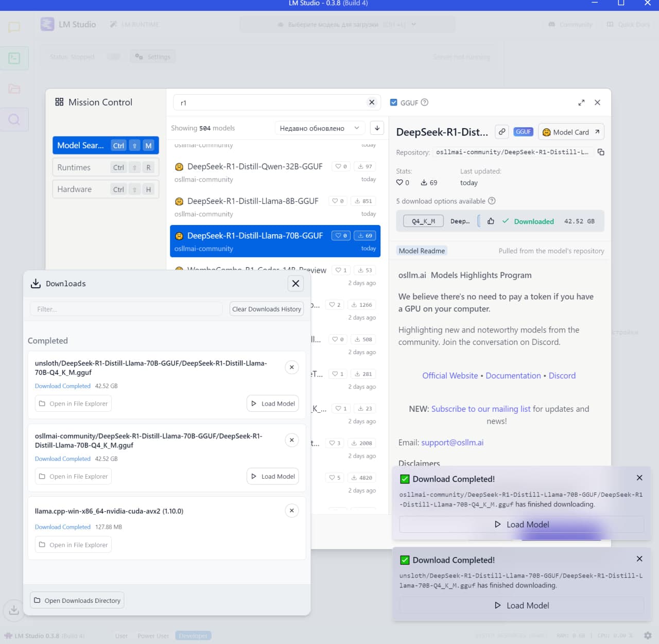Visit the Official Website link
Screen dimensions: 659x644
click(450, 376)
